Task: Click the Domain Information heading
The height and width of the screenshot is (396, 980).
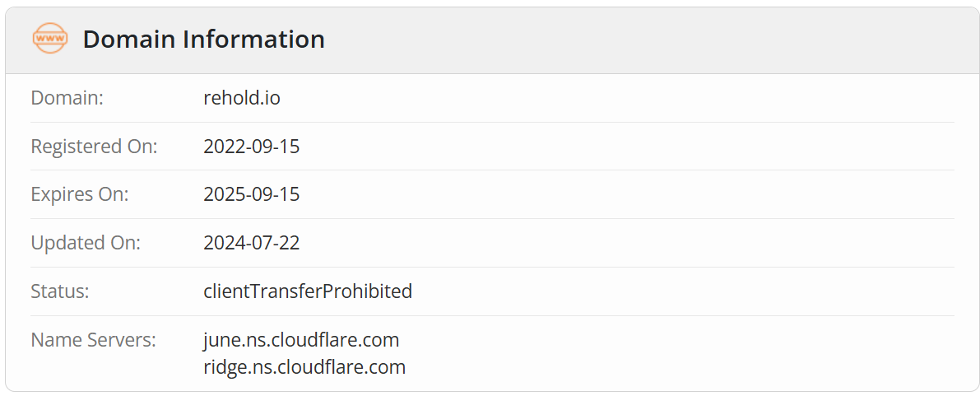Action: click(x=203, y=40)
